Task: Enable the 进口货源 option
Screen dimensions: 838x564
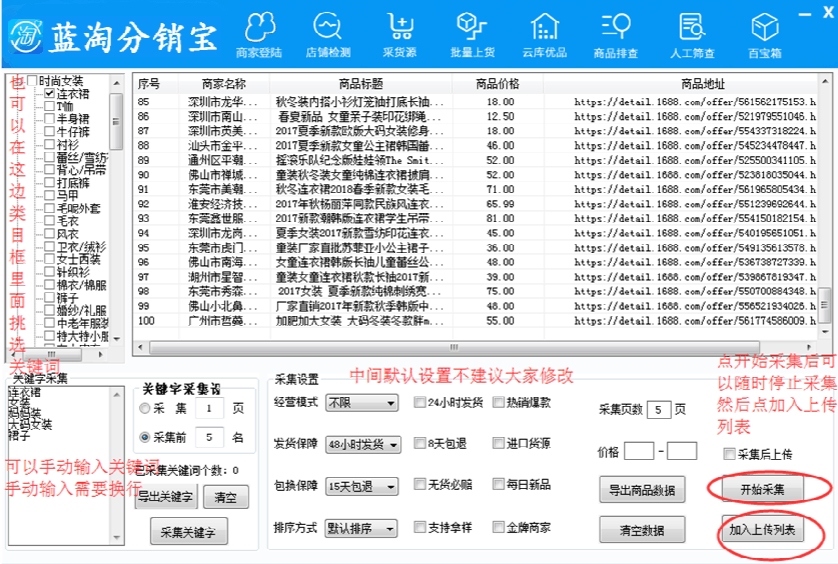Action: 498,443
